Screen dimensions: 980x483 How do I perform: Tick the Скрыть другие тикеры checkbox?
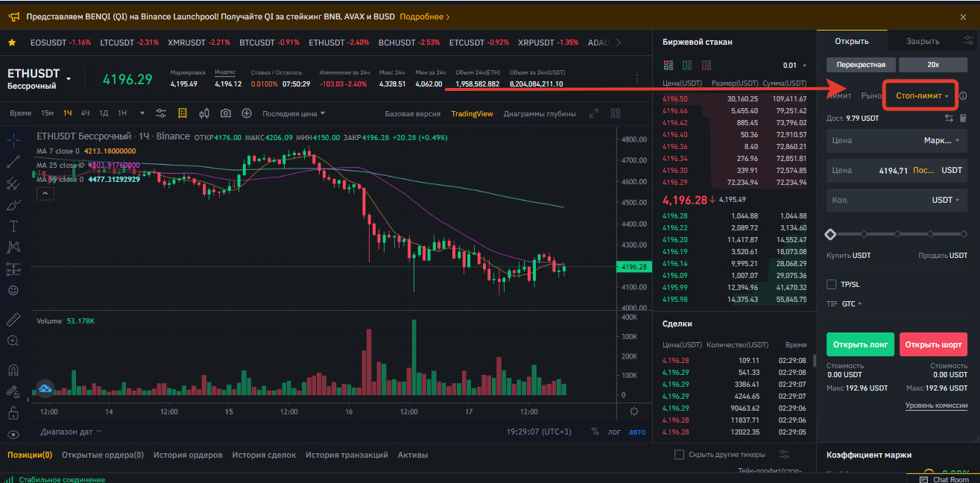point(679,455)
